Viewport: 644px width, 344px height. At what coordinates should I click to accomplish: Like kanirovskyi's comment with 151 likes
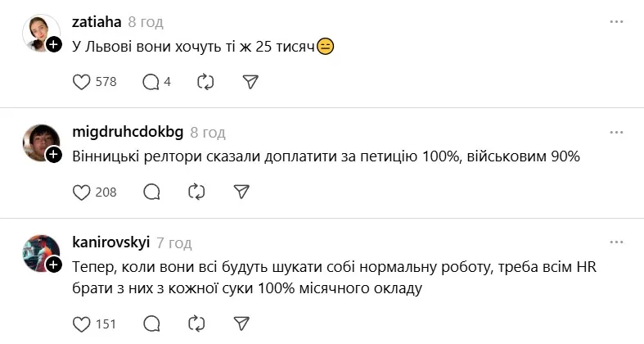coord(81,324)
